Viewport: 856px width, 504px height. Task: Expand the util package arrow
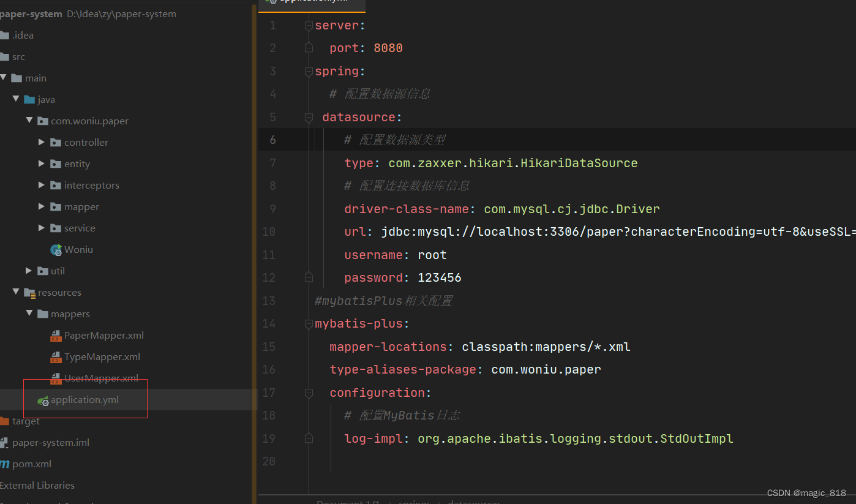click(x=29, y=271)
